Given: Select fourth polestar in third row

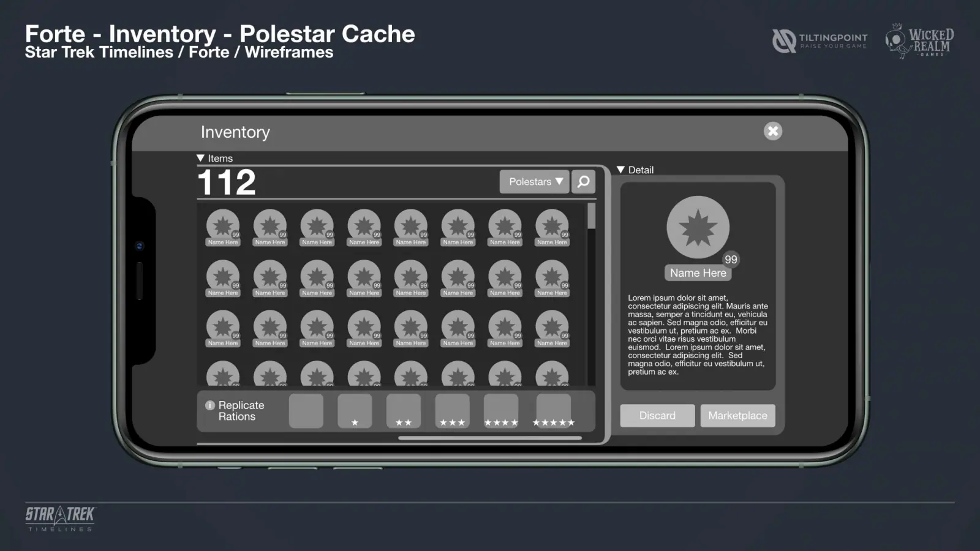Looking at the screenshot, I should [364, 328].
